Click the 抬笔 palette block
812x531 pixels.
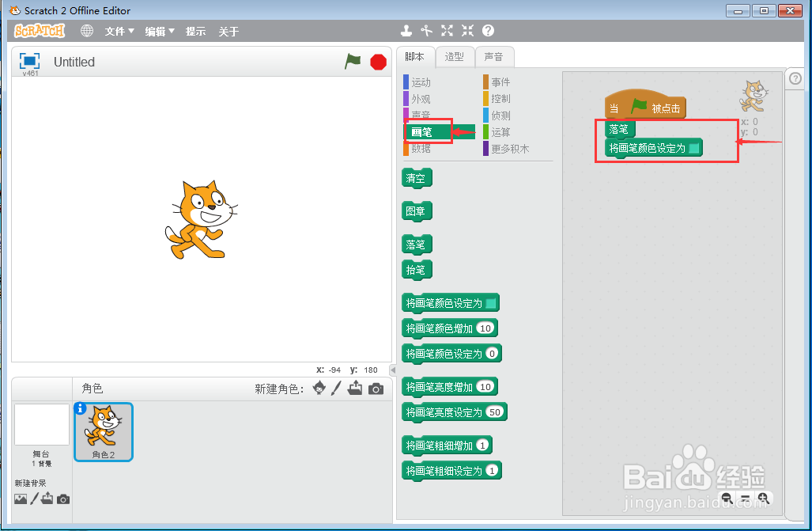(417, 270)
